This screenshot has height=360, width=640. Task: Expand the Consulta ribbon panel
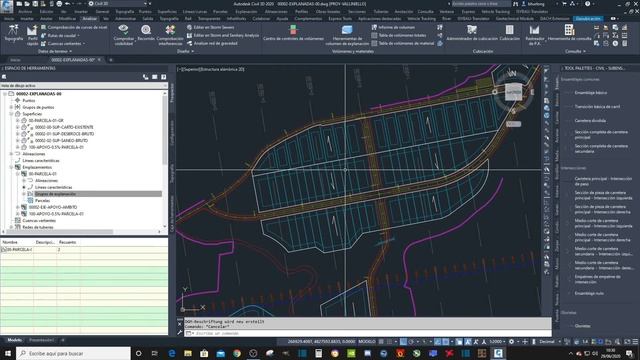(575, 51)
